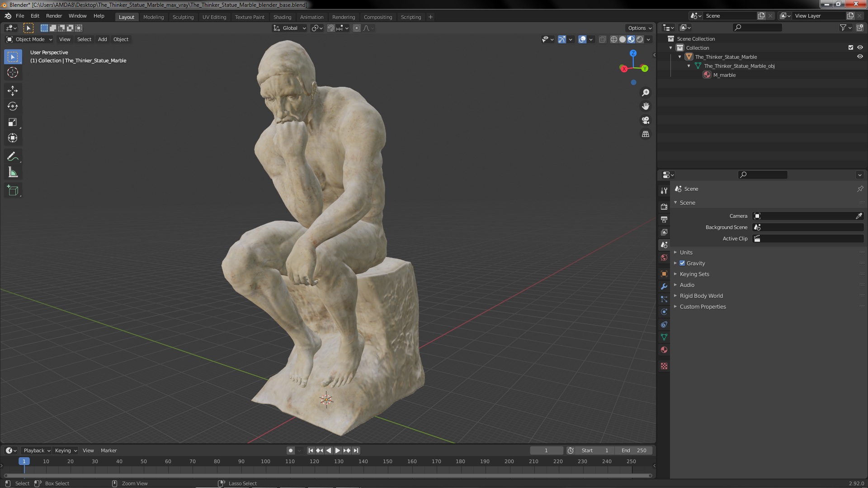Select the Add Cube tool
Viewport: 868px width, 488px height.
(x=13, y=191)
